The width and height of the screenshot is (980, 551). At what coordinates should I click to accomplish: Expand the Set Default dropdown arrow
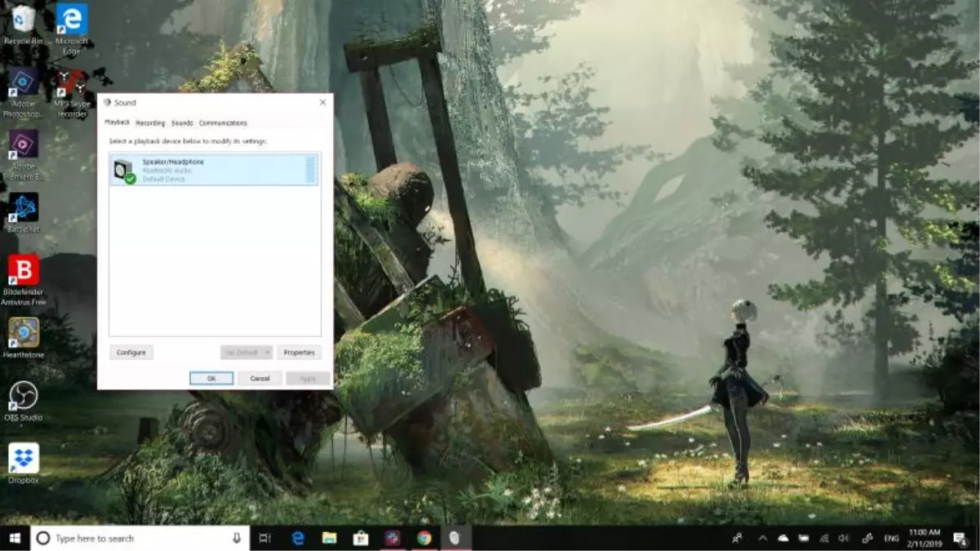[x=267, y=352]
